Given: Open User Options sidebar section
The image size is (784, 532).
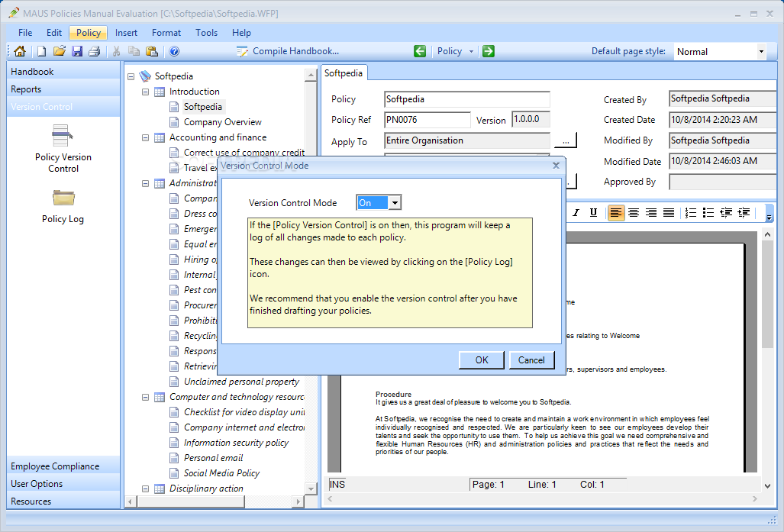Looking at the screenshot, I should [x=63, y=483].
